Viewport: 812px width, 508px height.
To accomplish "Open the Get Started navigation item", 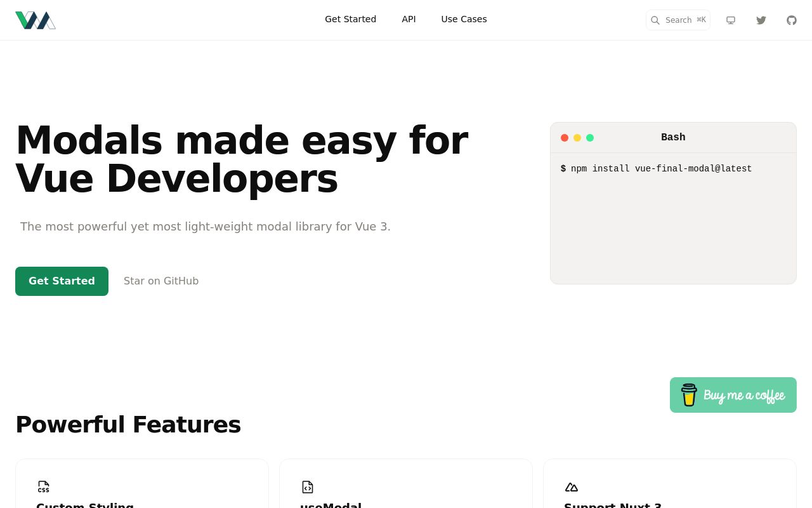I will point(350,19).
